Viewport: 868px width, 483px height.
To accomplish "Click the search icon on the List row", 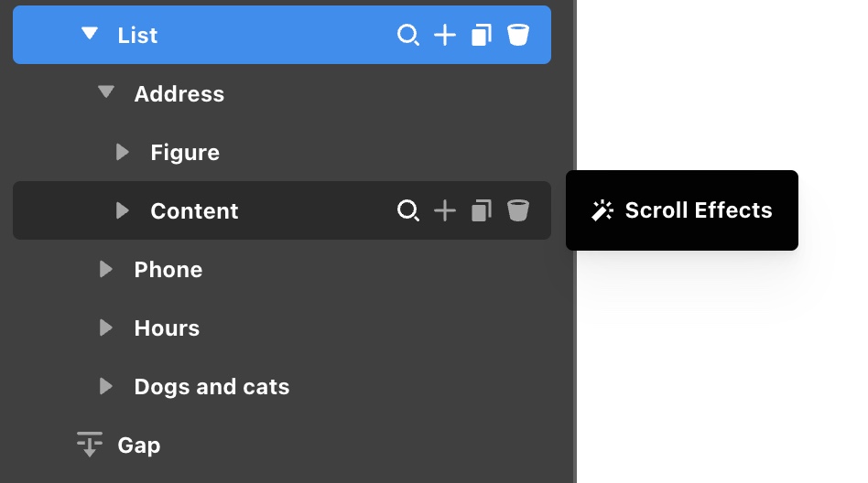I will [x=407, y=36].
